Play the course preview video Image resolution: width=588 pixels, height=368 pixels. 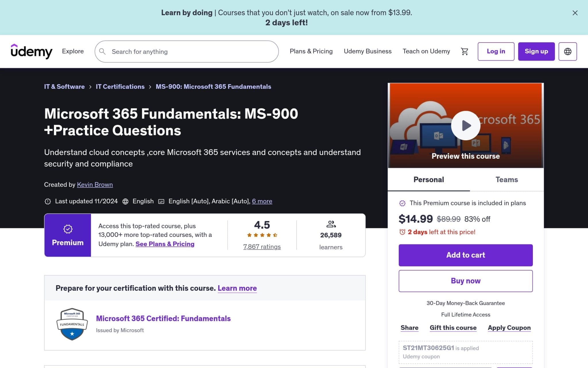(x=465, y=126)
